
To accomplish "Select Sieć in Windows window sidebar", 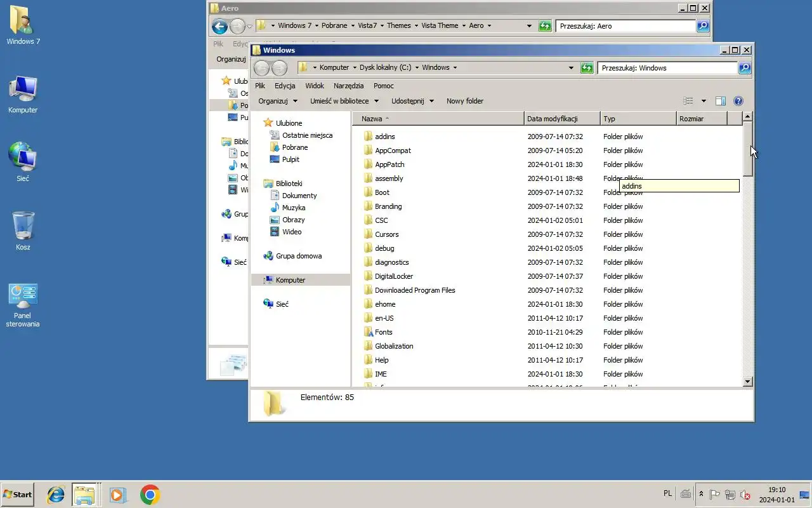I will point(277,304).
